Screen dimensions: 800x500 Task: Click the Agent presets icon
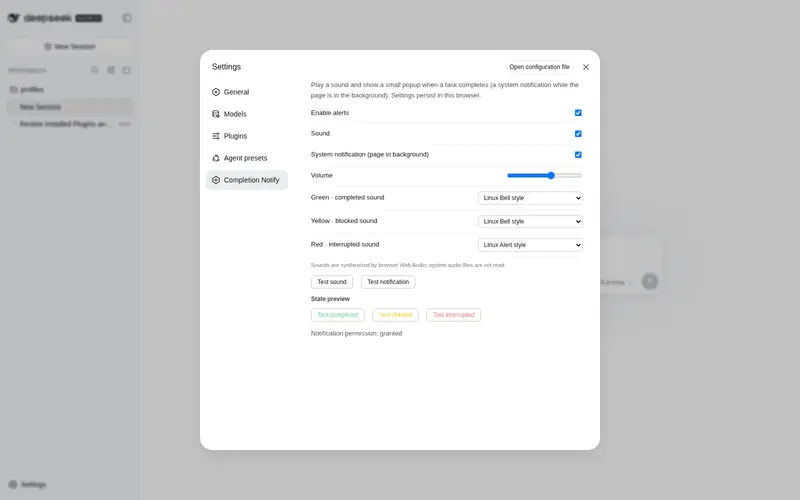point(216,158)
